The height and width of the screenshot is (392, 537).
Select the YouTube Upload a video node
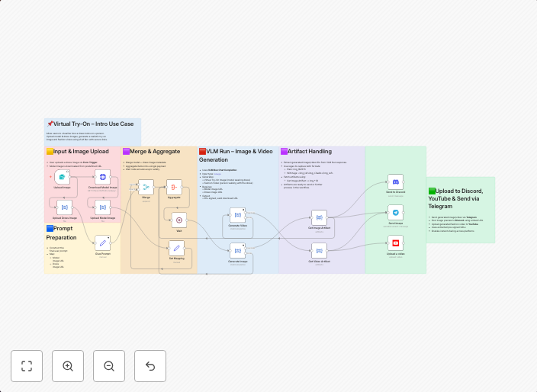coord(395,243)
